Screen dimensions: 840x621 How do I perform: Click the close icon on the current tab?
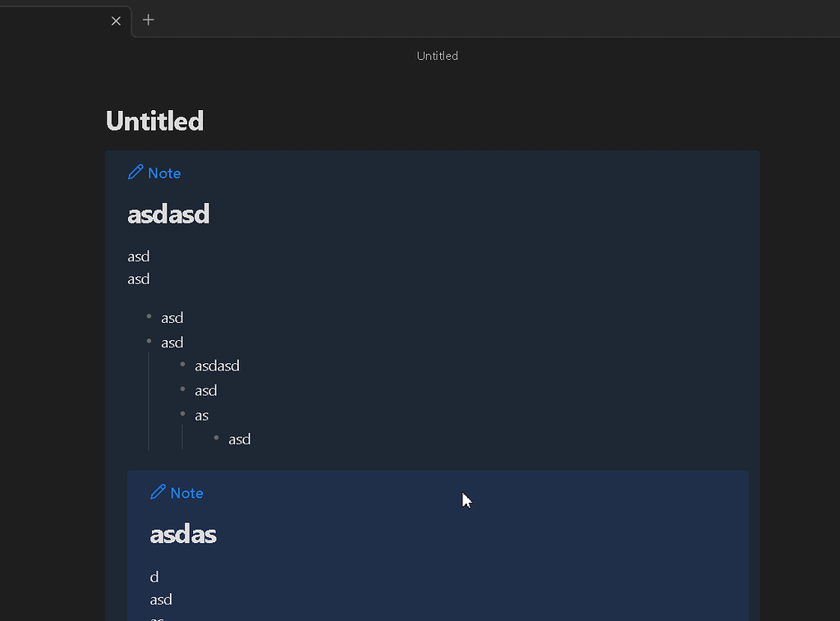pos(116,21)
